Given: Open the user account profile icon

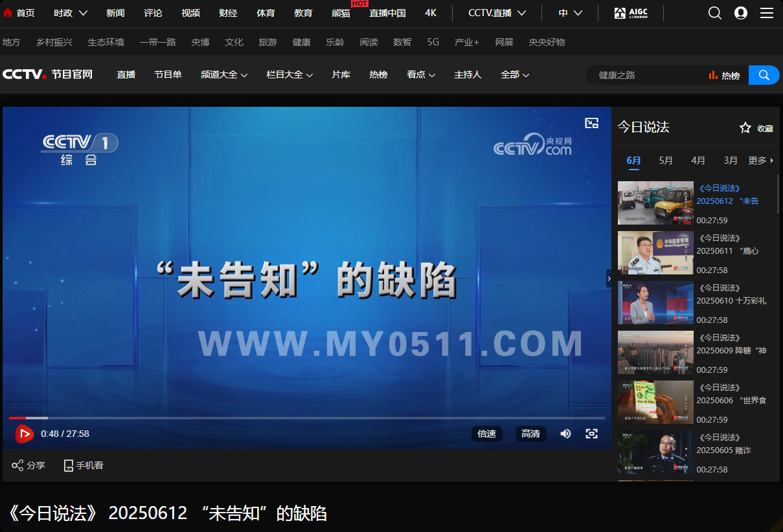Looking at the screenshot, I should click(x=741, y=13).
